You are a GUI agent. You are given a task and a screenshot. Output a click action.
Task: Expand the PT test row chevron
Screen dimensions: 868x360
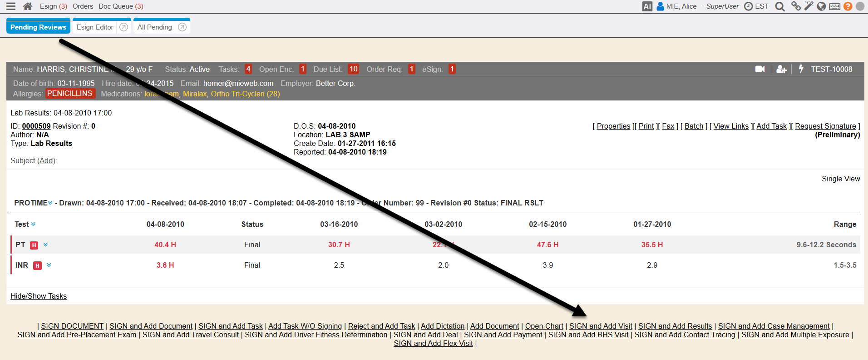[46, 245]
